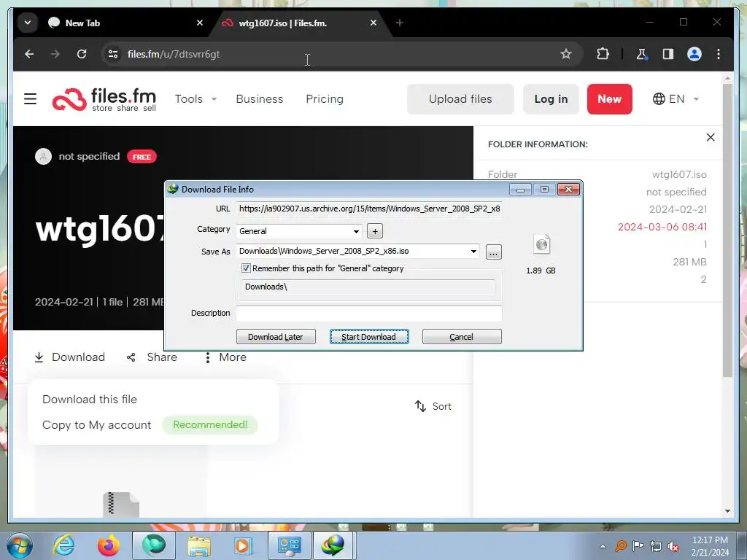The width and height of the screenshot is (747, 560).
Task: Click the uploader avatar icon
Action: pyautogui.click(x=43, y=156)
